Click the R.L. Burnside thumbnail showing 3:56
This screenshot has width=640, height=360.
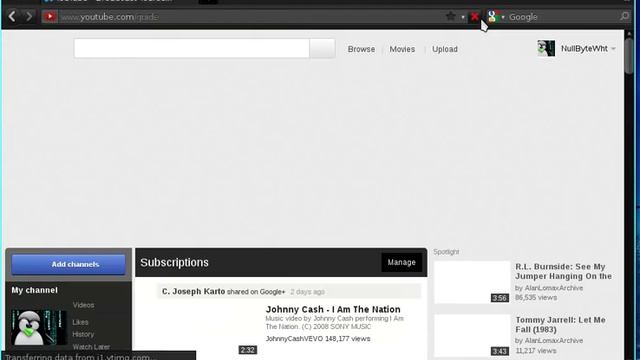[472, 282]
